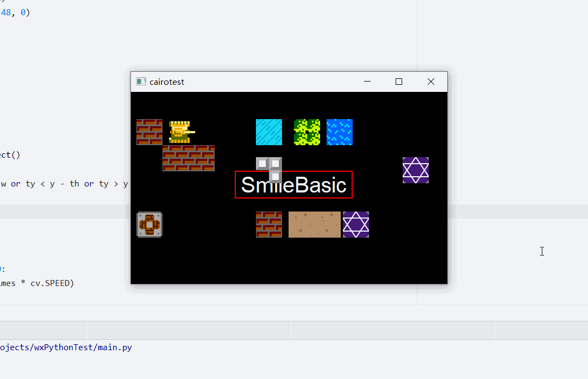Image resolution: width=588 pixels, height=379 pixels.
Task: Click the purple star tile at the right edge
Action: pyautogui.click(x=416, y=170)
